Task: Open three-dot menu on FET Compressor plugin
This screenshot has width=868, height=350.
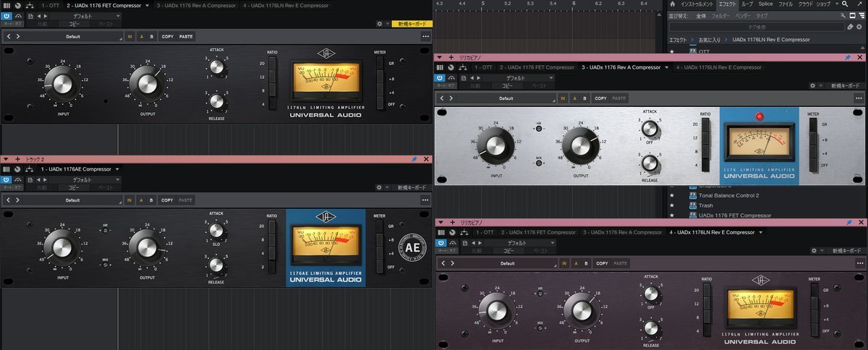Action: [425, 36]
